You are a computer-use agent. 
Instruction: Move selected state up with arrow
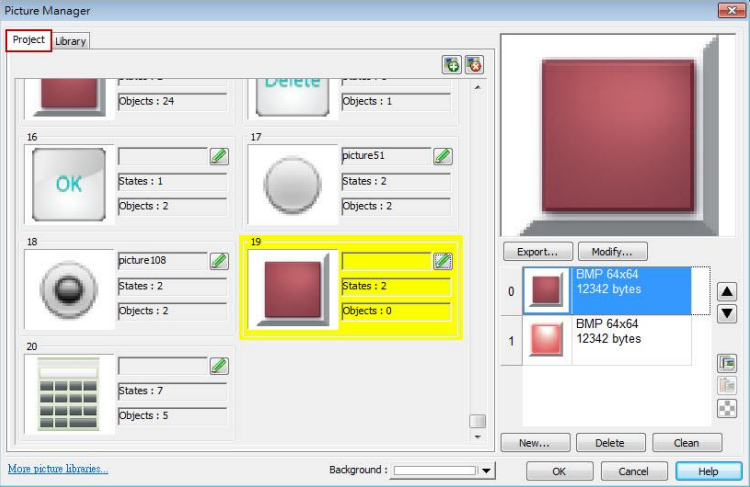point(727,291)
